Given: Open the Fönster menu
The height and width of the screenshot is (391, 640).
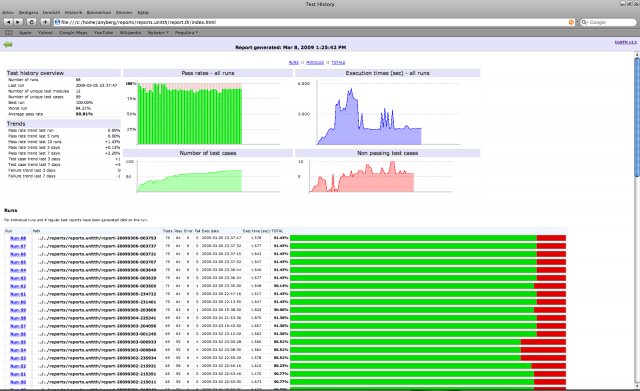Looking at the screenshot, I should [x=124, y=13].
